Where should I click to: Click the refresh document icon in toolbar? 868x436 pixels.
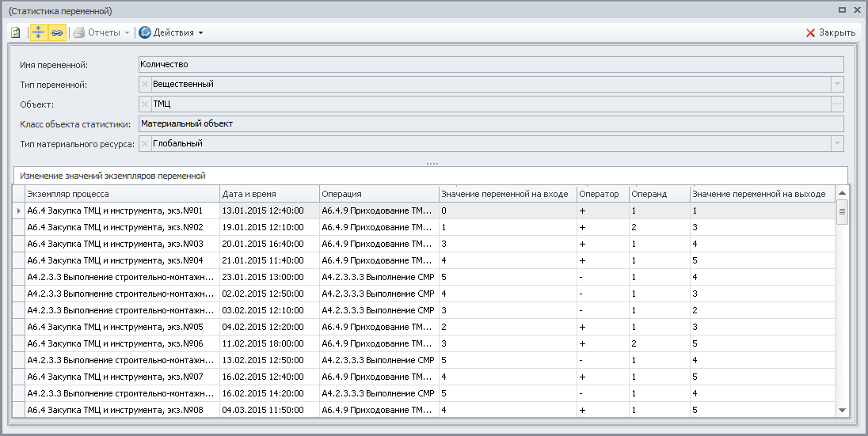16,32
